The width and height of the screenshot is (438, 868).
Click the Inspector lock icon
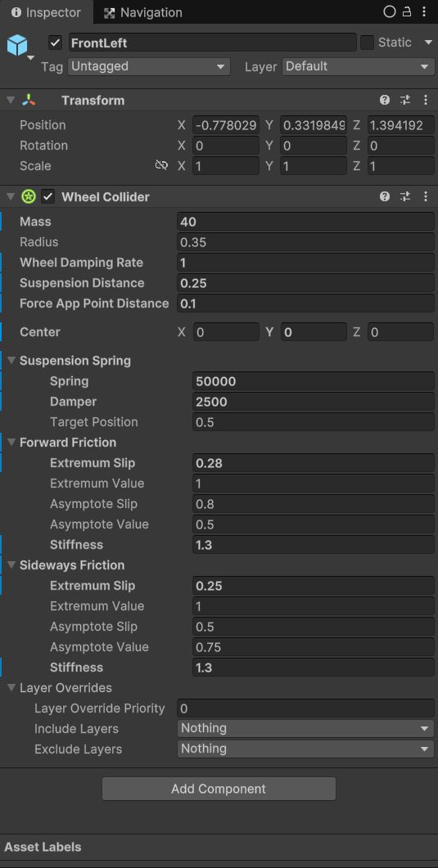point(407,11)
